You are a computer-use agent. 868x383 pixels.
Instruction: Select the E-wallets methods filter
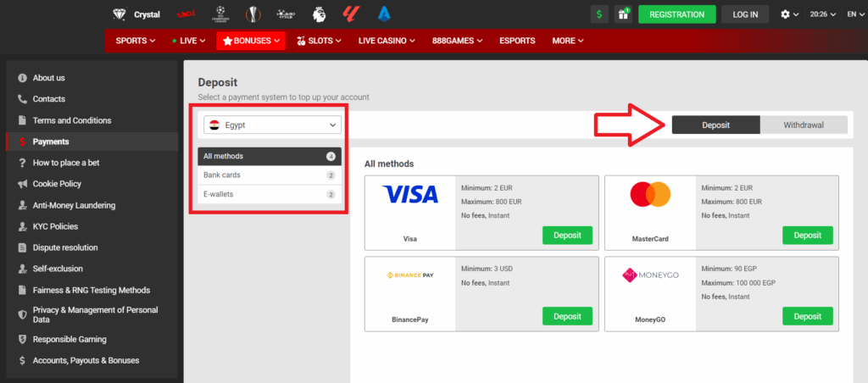tap(270, 194)
